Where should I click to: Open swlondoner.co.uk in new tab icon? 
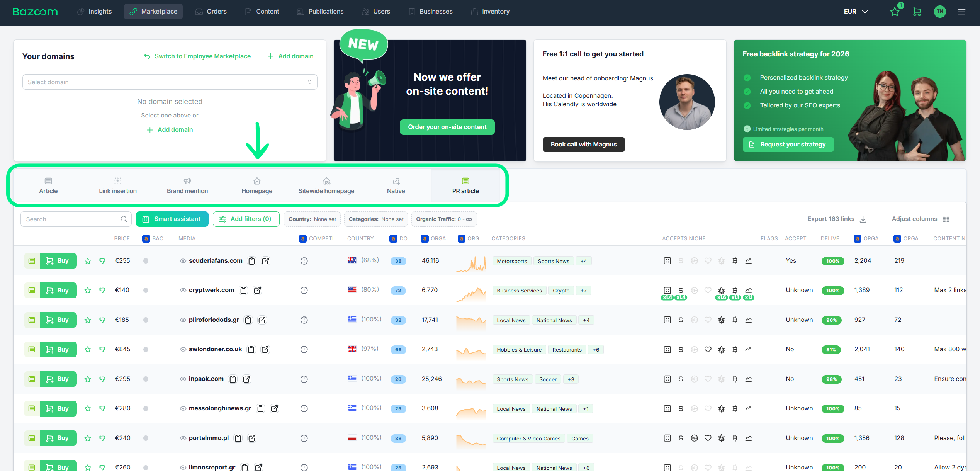click(265, 349)
